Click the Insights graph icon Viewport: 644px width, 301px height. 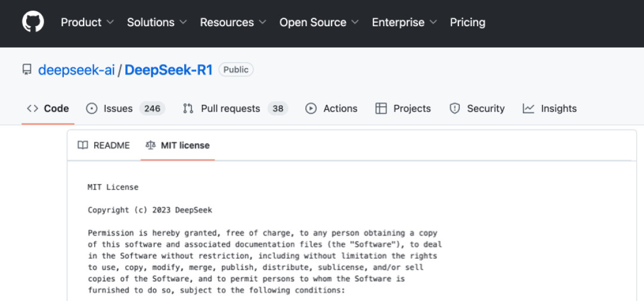[528, 108]
